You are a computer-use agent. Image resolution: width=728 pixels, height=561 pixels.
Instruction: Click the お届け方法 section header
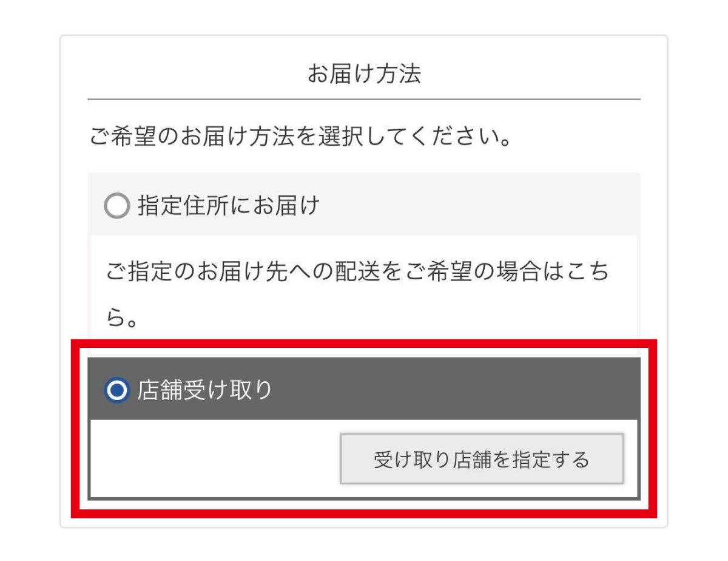tap(364, 73)
